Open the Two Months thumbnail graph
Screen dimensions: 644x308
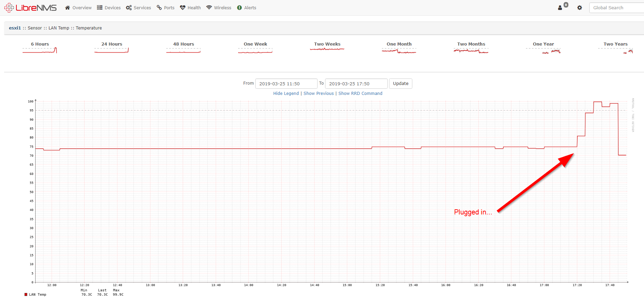[471, 50]
